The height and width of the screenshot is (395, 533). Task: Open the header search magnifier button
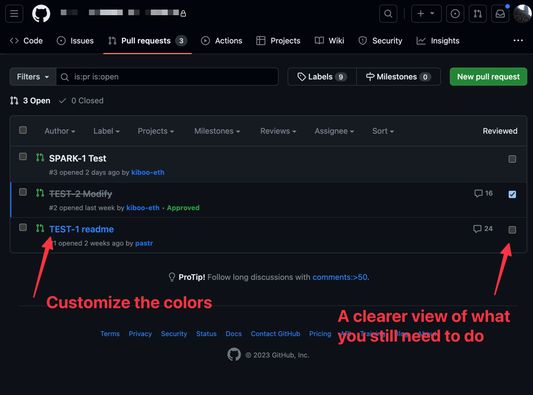[x=388, y=14]
